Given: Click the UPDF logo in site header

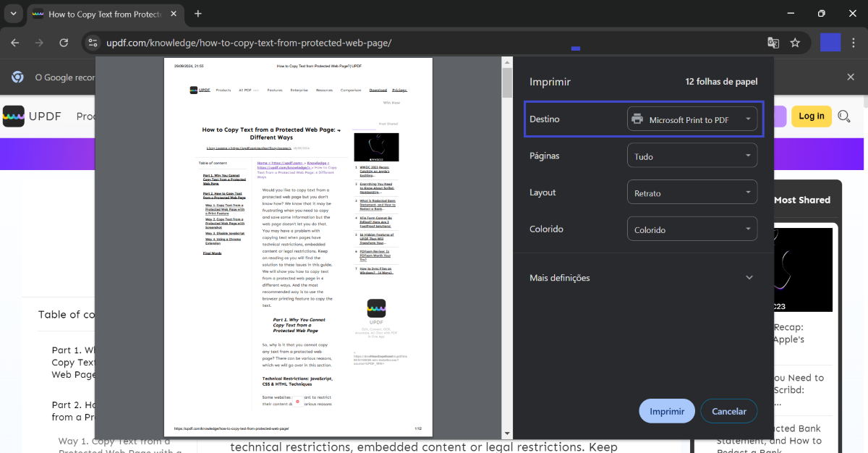Looking at the screenshot, I should [33, 116].
